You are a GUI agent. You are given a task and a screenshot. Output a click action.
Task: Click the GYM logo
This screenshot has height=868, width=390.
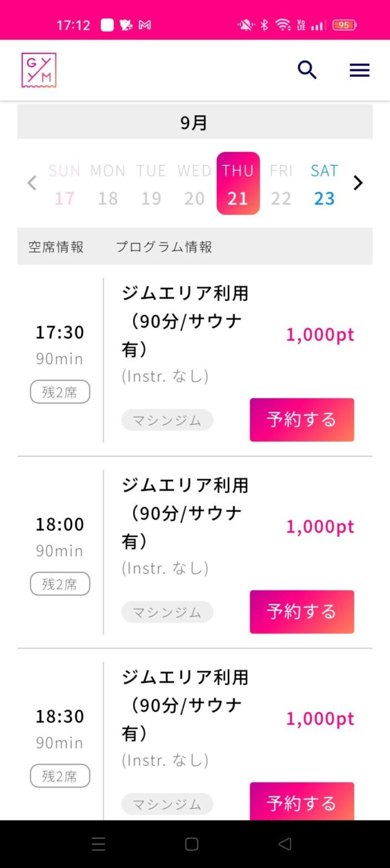pos(38,70)
